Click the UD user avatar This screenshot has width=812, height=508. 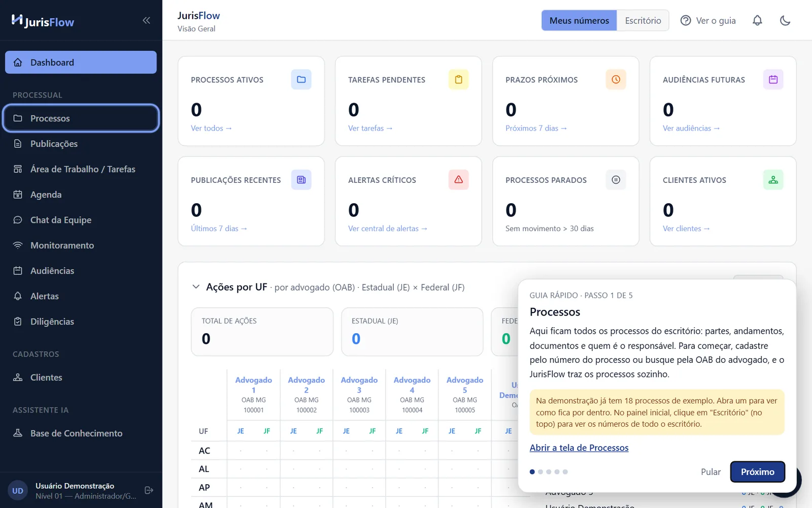tap(18, 491)
